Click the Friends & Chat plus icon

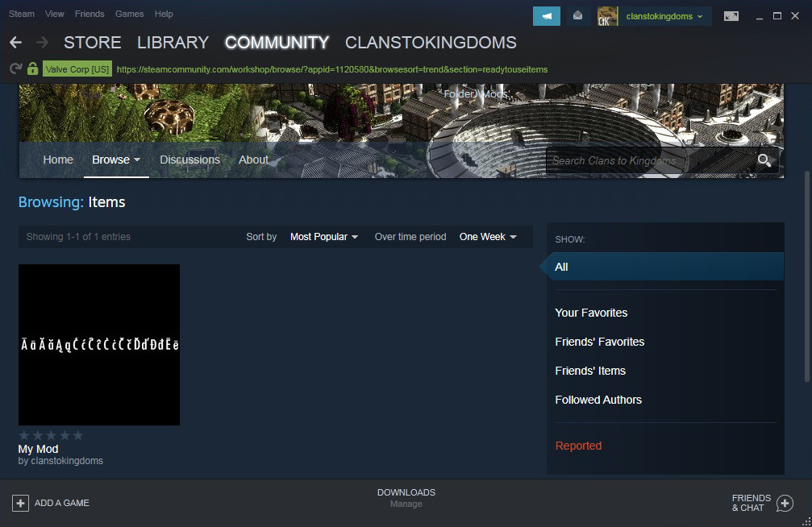(x=785, y=503)
